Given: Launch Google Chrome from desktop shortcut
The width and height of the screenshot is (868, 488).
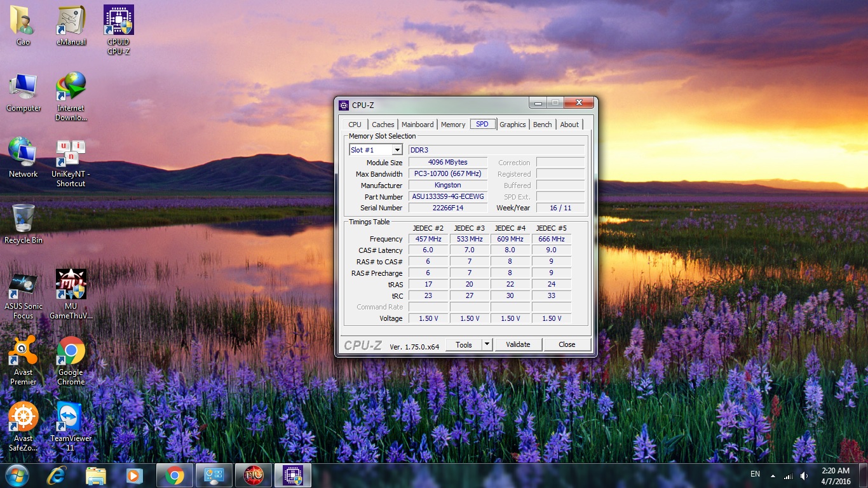Looking at the screenshot, I should [x=71, y=351].
